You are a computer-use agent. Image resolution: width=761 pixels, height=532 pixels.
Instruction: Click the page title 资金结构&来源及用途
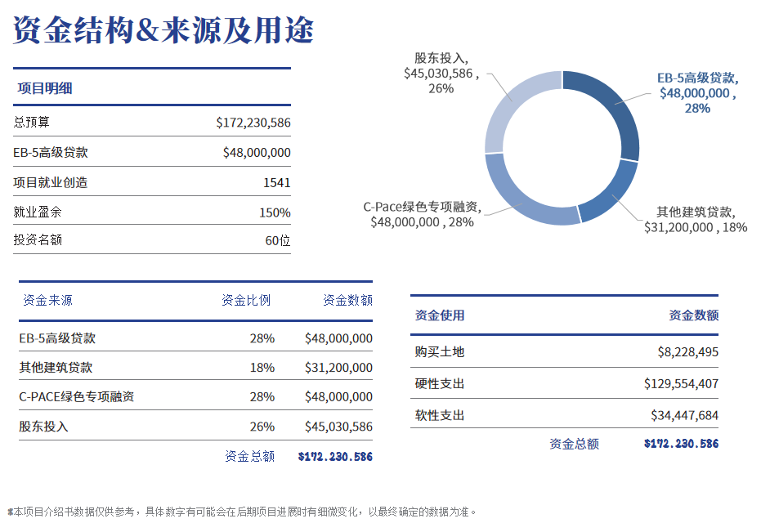pyautogui.click(x=163, y=31)
